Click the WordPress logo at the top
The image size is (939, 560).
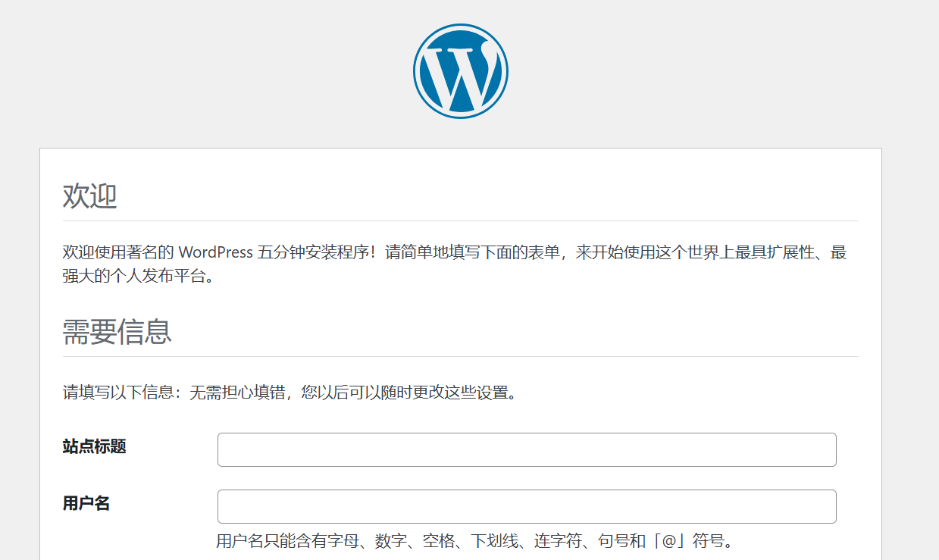click(x=461, y=71)
